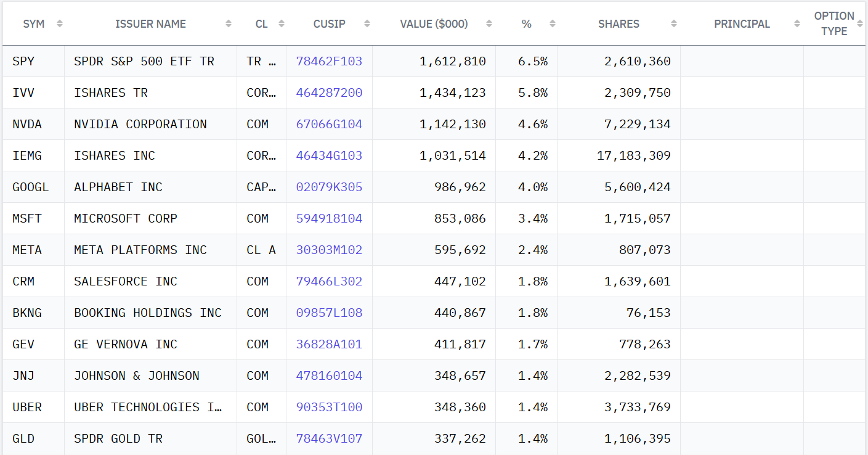This screenshot has height=455, width=868.
Task: Sort by % column sort arrows
Action: 553,24
